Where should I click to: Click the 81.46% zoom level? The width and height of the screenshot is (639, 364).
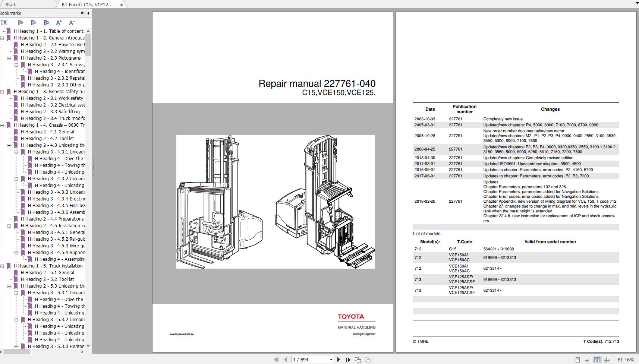pos(626,360)
